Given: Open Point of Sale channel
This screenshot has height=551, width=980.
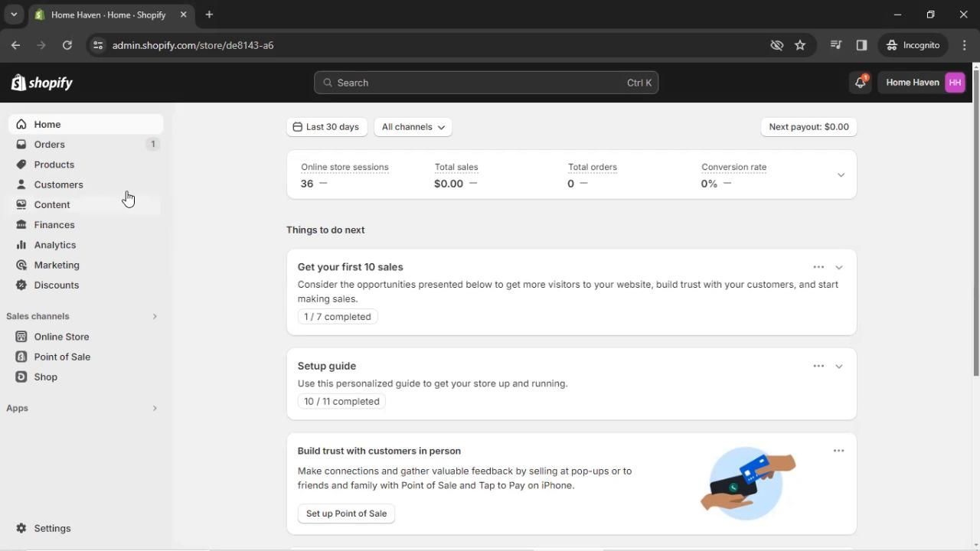Looking at the screenshot, I should pos(61,357).
